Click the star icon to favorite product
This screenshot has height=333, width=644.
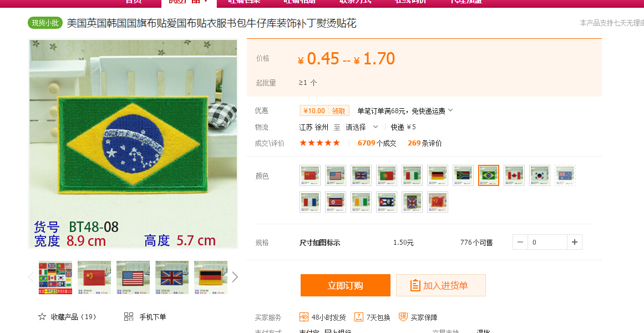pyautogui.click(x=42, y=316)
